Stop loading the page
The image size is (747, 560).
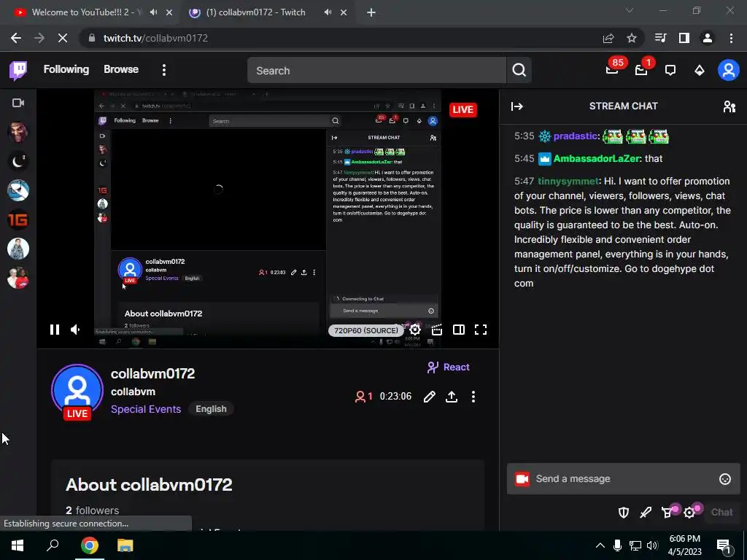(x=63, y=38)
